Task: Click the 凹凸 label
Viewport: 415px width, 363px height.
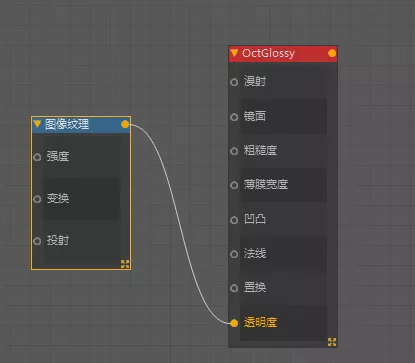Action: click(255, 219)
